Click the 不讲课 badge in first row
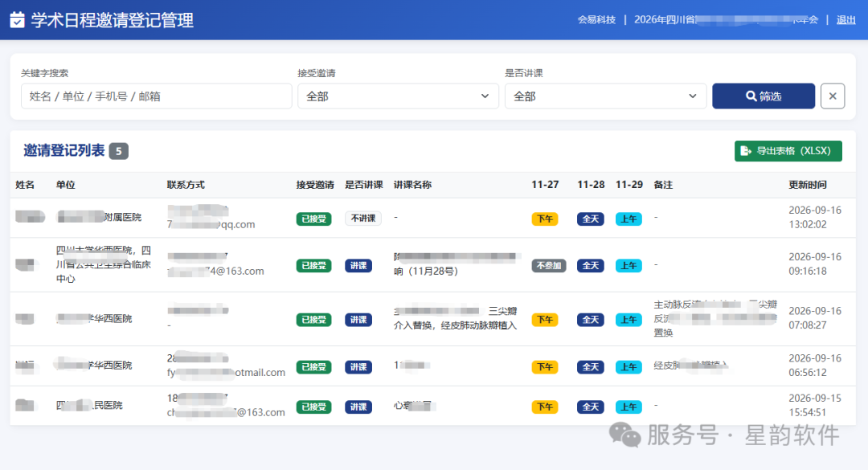 [363, 218]
